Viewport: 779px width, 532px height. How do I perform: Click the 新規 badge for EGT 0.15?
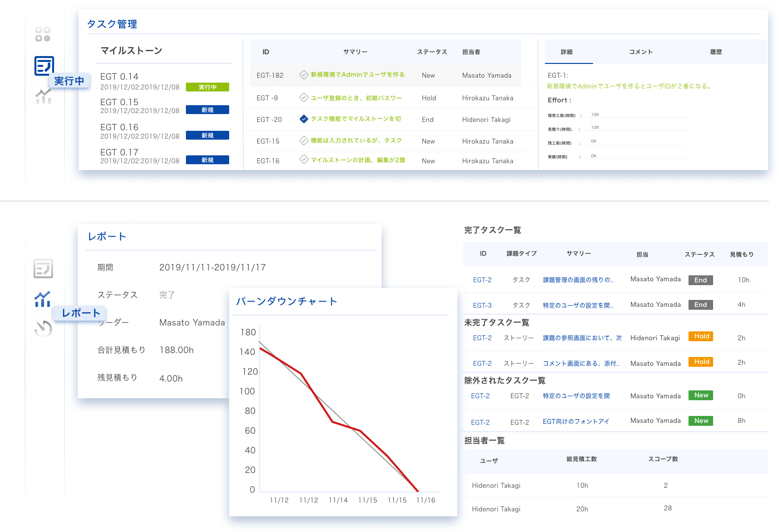[x=208, y=110]
